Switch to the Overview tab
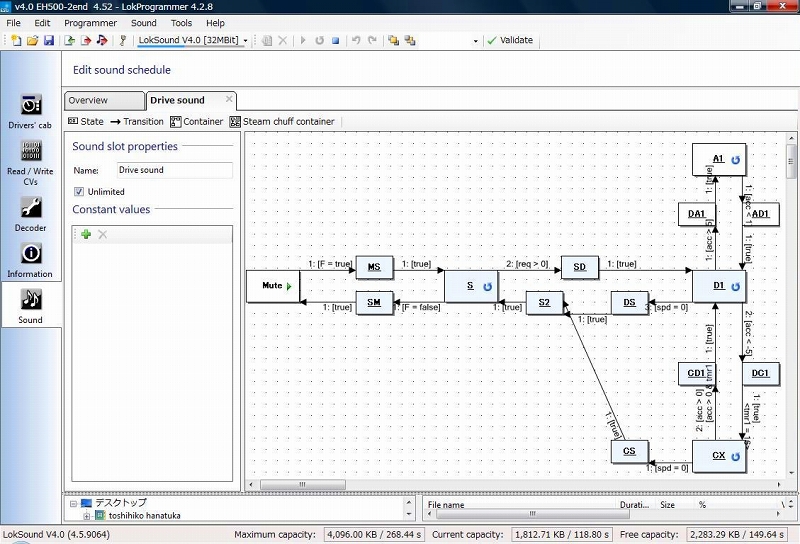The height and width of the screenshot is (544, 800). (104, 101)
